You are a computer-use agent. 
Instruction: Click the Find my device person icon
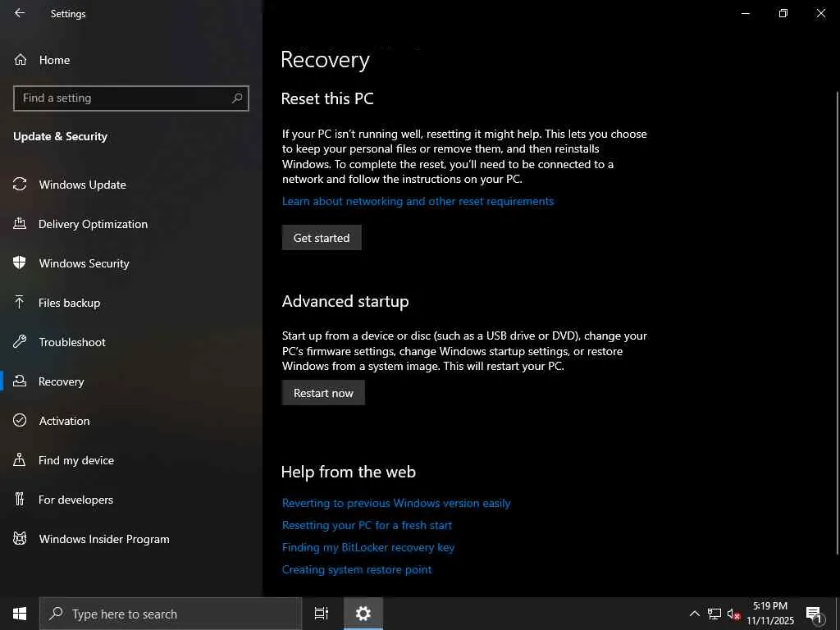coord(20,459)
